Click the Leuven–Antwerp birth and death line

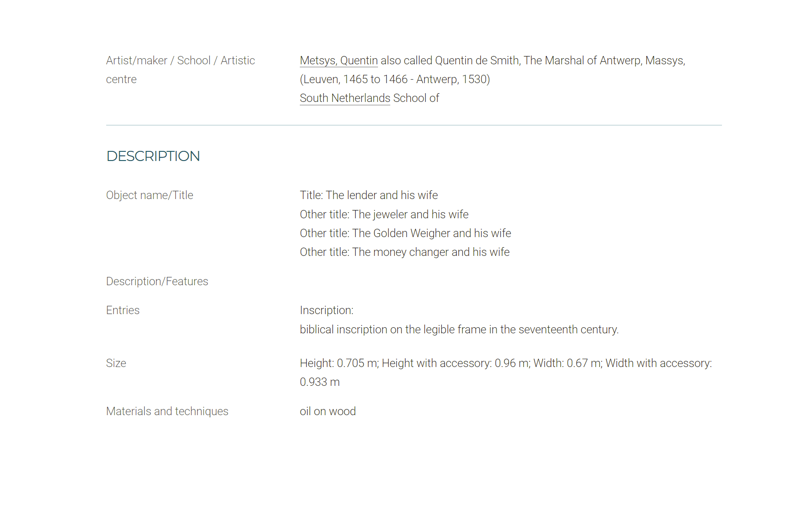coord(395,79)
